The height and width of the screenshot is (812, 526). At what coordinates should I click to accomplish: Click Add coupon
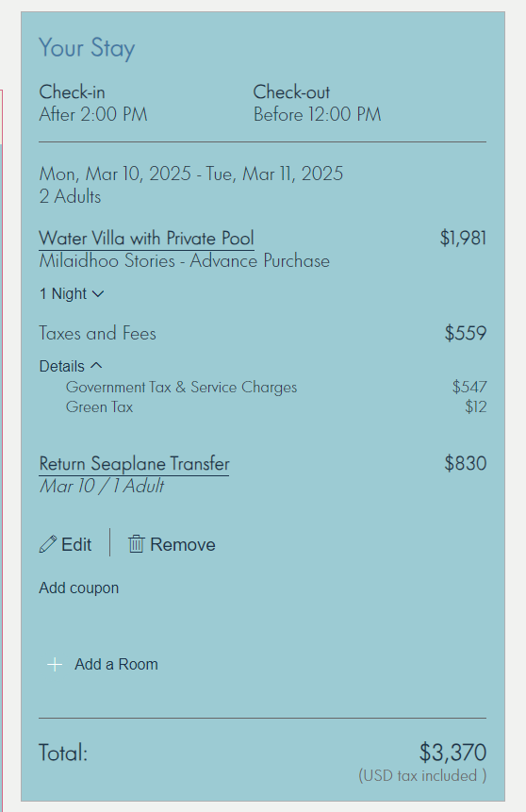pos(78,588)
